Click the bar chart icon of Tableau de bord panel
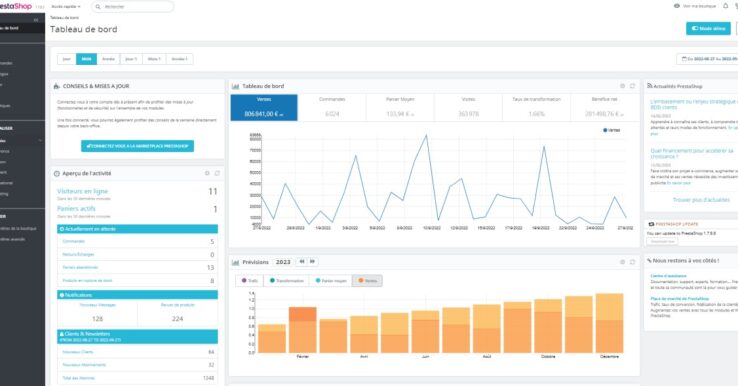The width and height of the screenshot is (738, 386). pyautogui.click(x=235, y=86)
